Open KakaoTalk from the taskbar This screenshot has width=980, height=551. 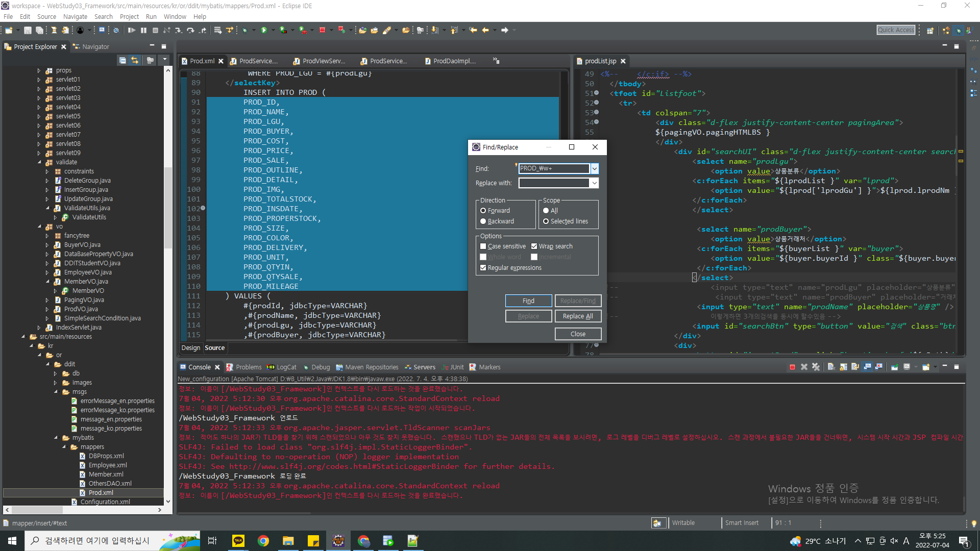[x=238, y=541]
